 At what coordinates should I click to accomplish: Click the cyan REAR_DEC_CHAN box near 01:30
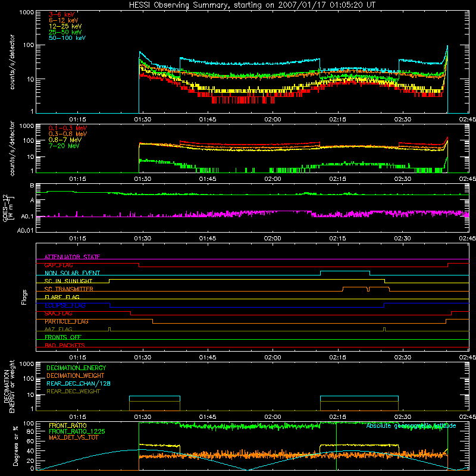point(155,403)
